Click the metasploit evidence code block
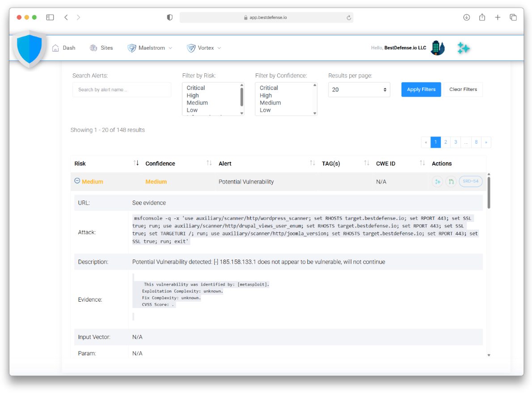532x393 pixels. tap(201, 295)
